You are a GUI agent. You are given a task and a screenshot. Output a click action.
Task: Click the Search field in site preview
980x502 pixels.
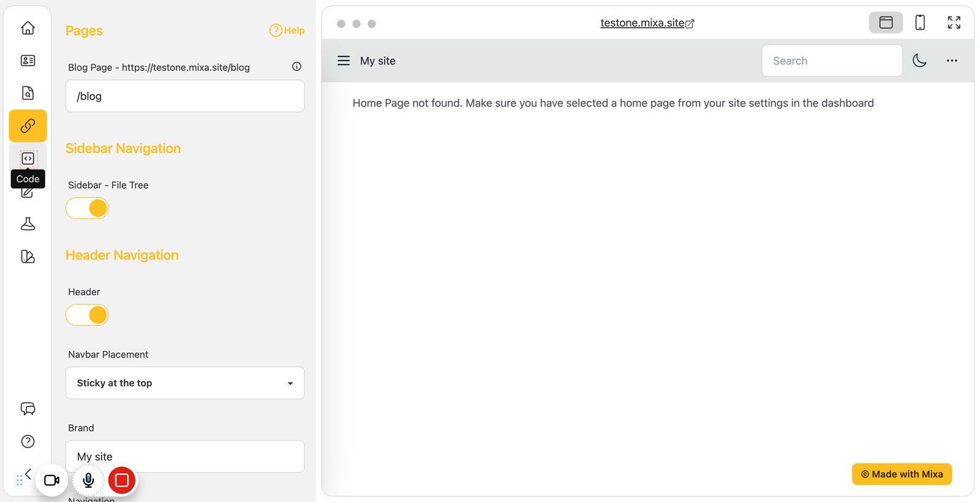click(832, 61)
